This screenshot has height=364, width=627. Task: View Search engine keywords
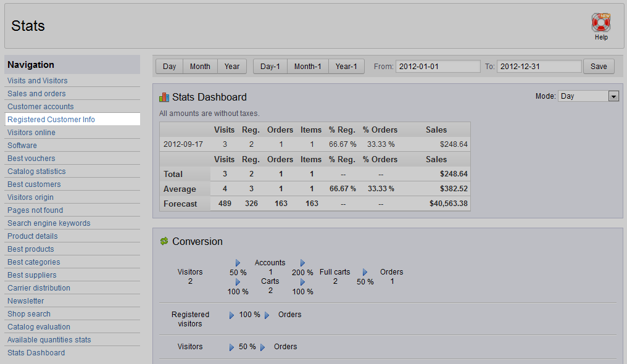point(49,223)
